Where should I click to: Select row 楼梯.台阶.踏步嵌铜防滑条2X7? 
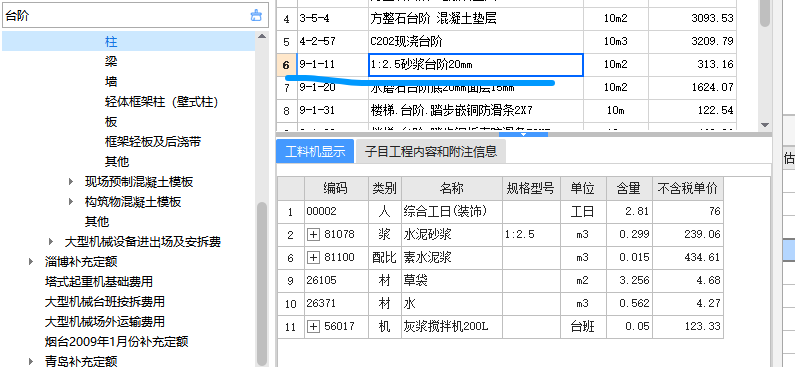tap(506, 110)
